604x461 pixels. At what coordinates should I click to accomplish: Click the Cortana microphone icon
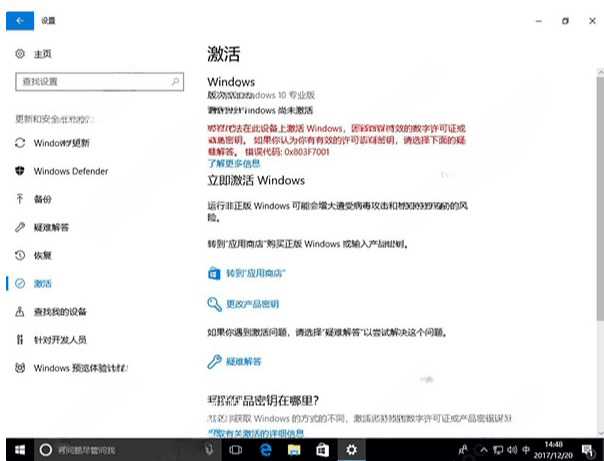pyautogui.click(x=209, y=449)
